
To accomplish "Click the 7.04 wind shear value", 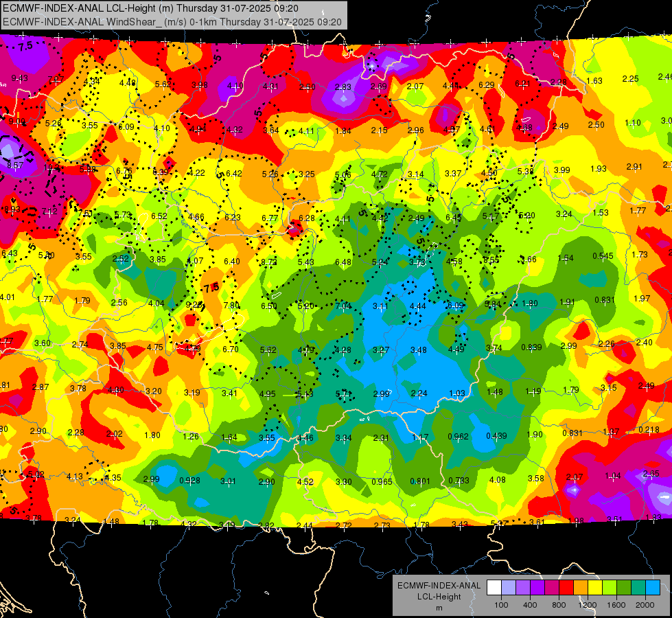I will coord(343,306).
